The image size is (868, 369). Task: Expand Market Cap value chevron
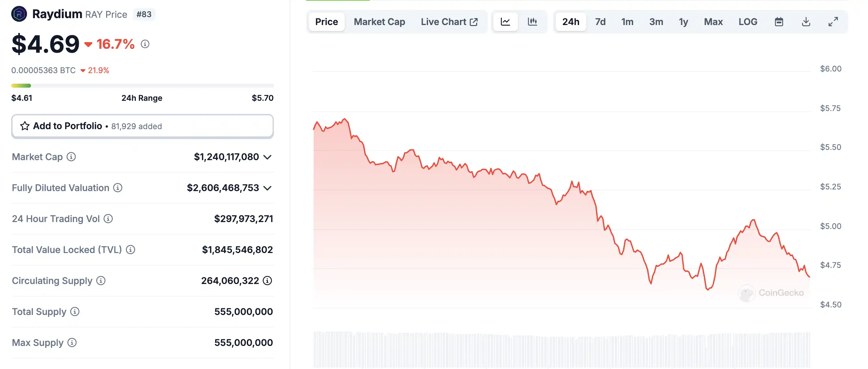(267, 157)
